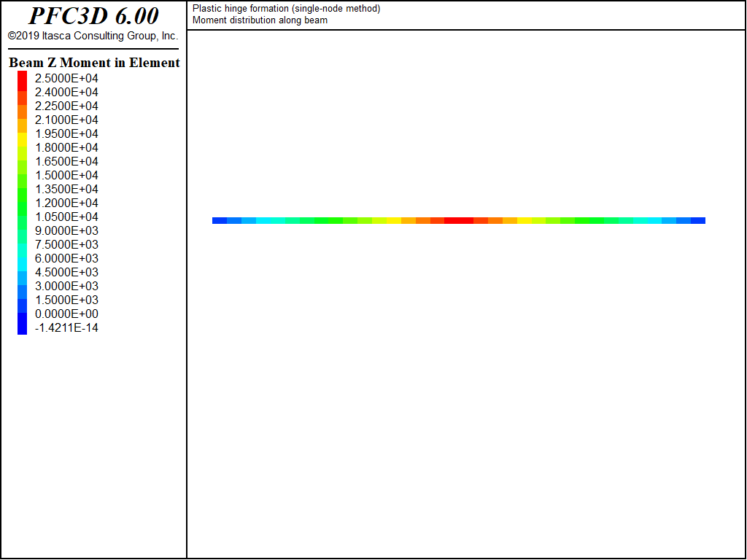This screenshot has height=560, width=747.
Task: Click the blue right end of the beam
Action: [698, 220]
